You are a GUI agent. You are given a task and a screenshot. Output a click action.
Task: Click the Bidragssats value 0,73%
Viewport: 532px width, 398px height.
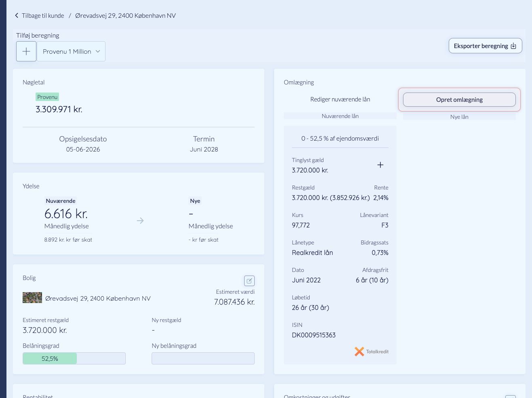click(380, 253)
